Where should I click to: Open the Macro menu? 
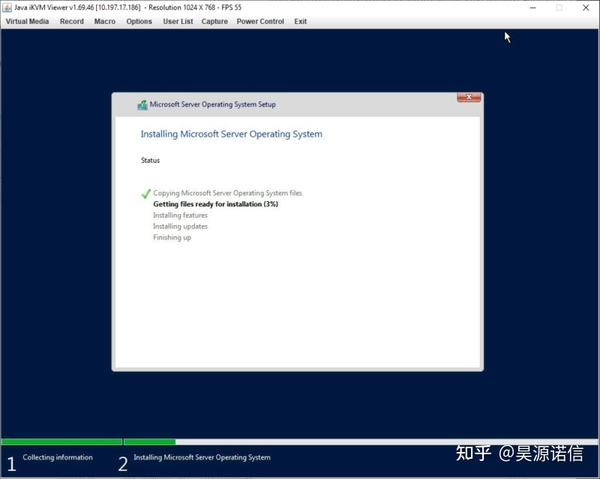[105, 21]
